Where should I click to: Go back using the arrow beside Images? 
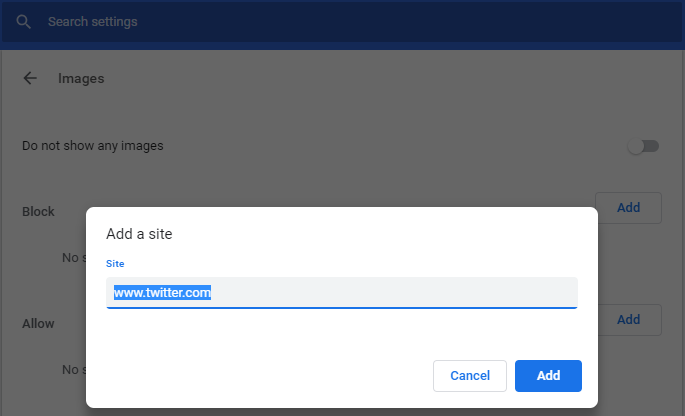(x=30, y=77)
